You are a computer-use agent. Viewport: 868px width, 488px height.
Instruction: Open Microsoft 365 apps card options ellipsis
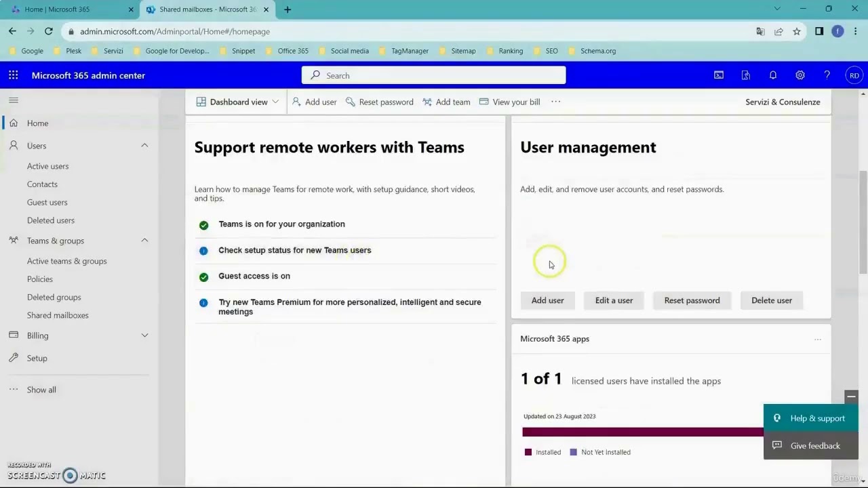[818, 339]
